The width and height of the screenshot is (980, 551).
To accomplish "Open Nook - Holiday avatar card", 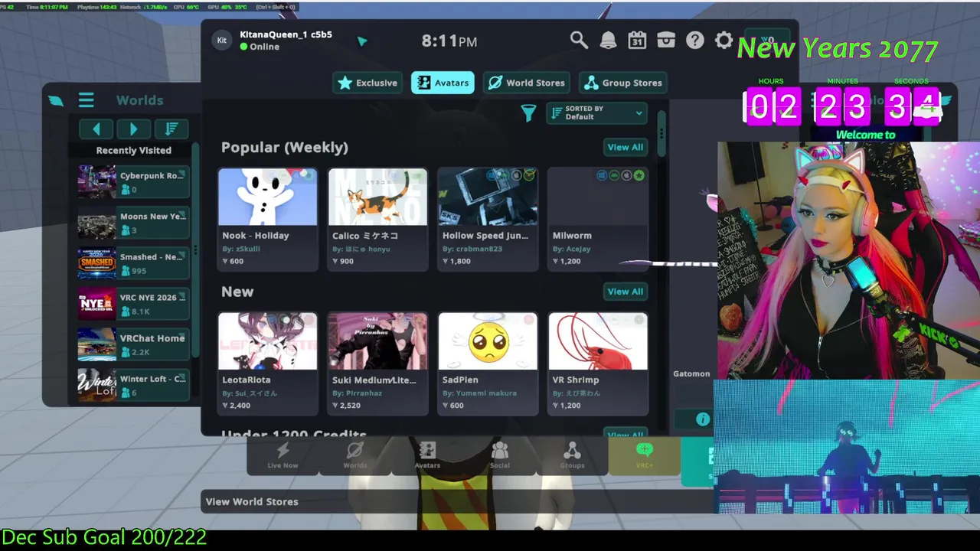I will coord(267,219).
